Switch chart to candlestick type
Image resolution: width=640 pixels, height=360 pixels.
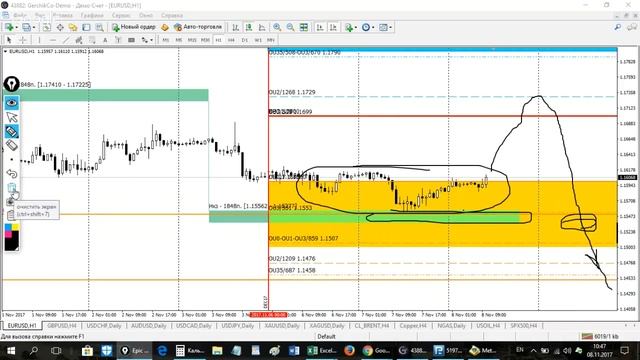(249, 27)
